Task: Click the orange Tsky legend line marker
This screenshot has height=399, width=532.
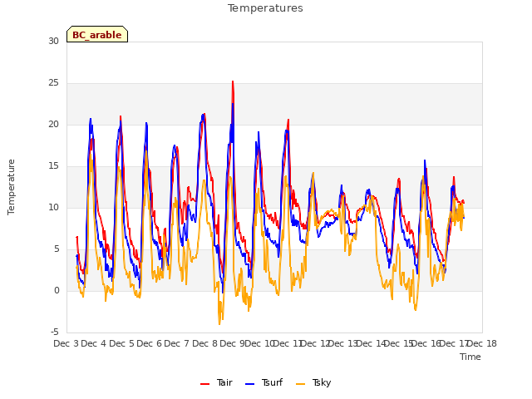Action: click(x=301, y=384)
